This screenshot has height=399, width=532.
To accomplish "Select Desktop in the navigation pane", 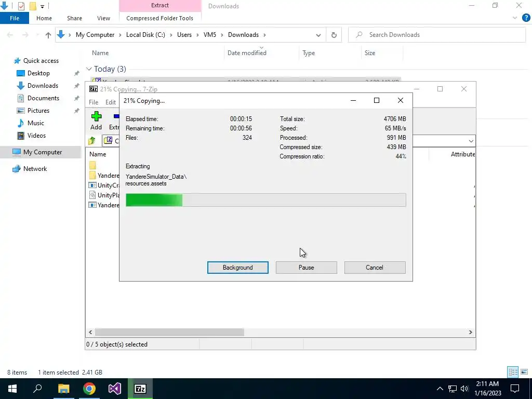I will coord(38,73).
